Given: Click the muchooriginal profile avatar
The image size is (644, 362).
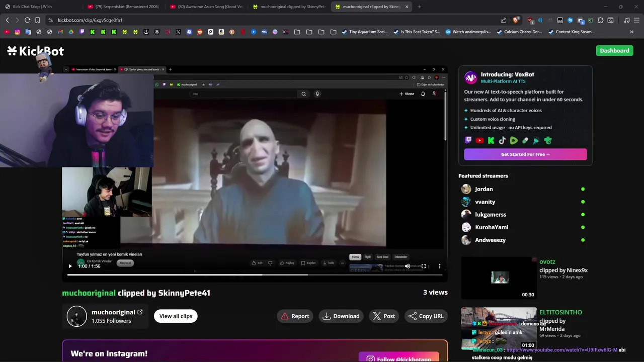Looking at the screenshot, I should pos(77,316).
